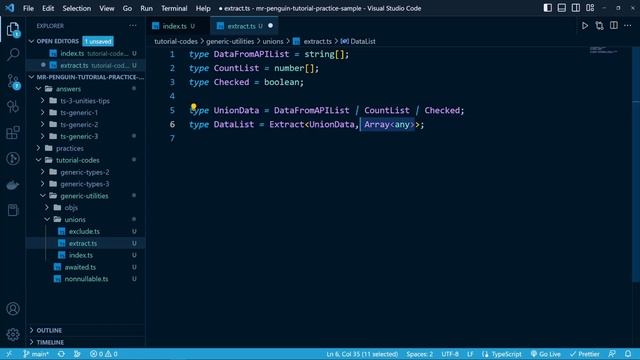640x360 pixels.
Task: Open the File menu
Action: click(x=29, y=8)
